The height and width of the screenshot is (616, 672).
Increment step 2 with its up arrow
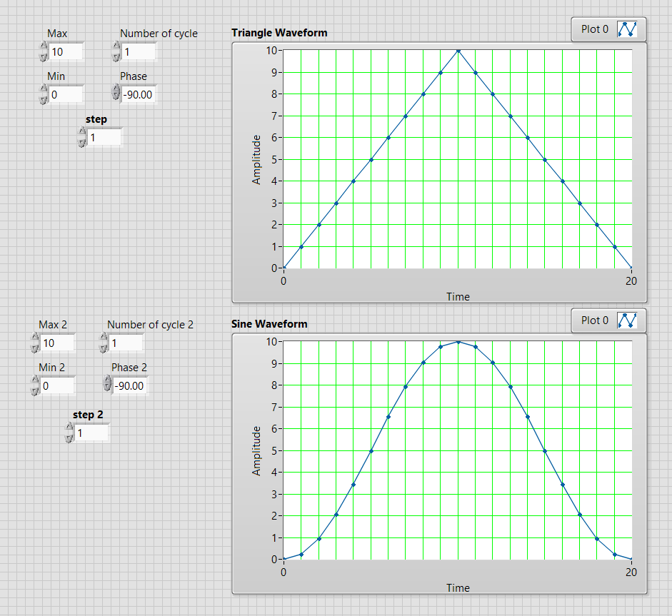pyautogui.click(x=69, y=427)
